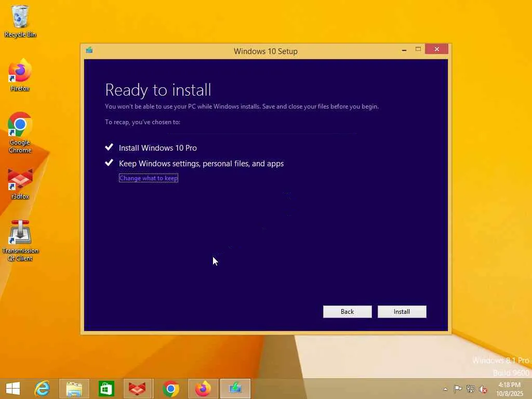Maximize the Windows 10 Setup window

click(x=418, y=49)
